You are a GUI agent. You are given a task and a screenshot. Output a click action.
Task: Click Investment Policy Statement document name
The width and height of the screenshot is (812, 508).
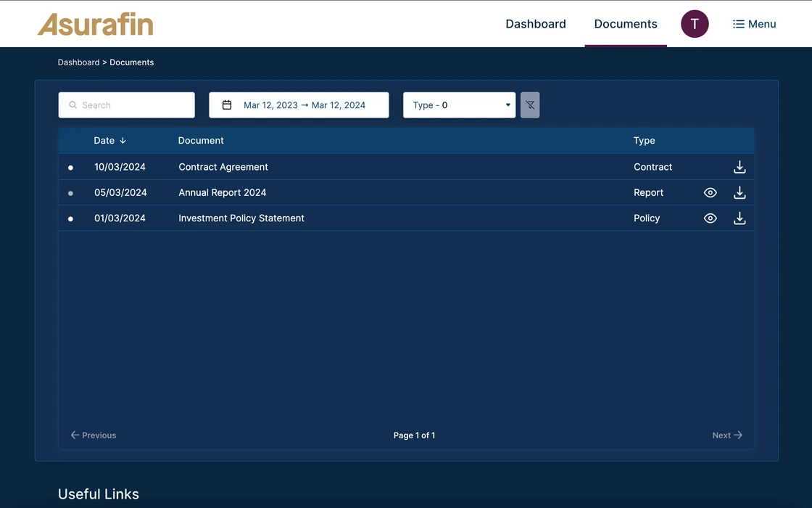pos(241,218)
